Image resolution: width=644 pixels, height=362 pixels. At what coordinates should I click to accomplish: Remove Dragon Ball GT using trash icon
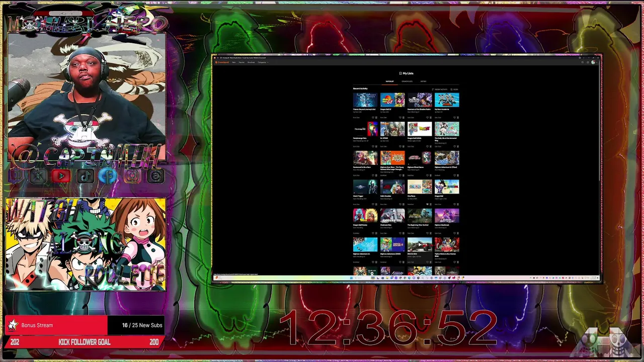pos(404,118)
